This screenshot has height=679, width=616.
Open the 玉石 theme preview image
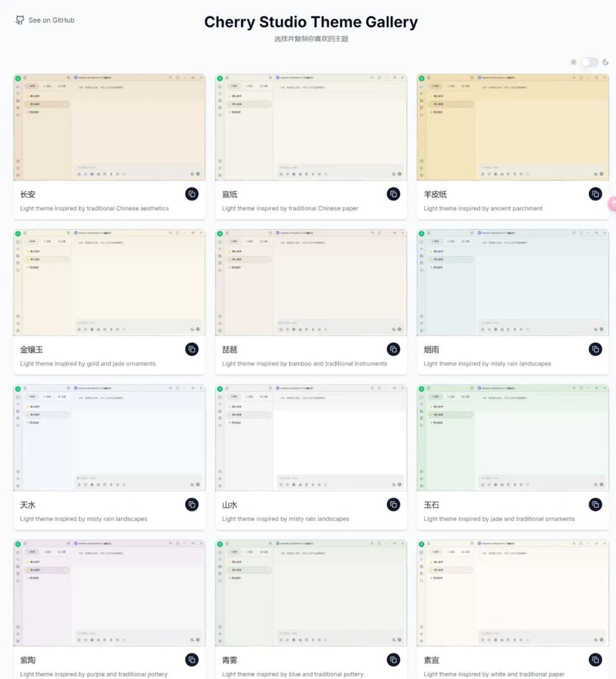click(x=513, y=438)
